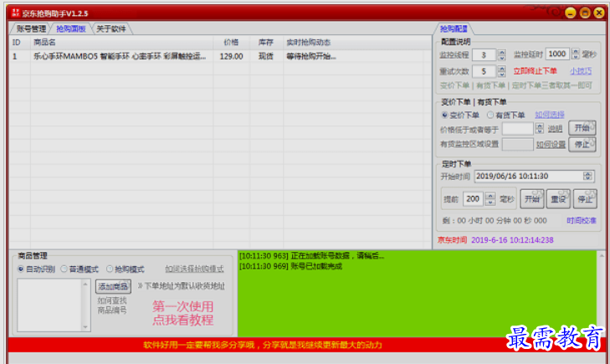
Task: Minimize the 京东抢购助手 window
Action: pos(571,13)
